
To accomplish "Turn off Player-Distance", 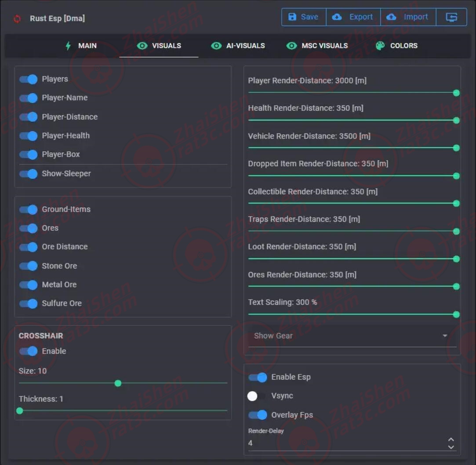I will pos(29,117).
